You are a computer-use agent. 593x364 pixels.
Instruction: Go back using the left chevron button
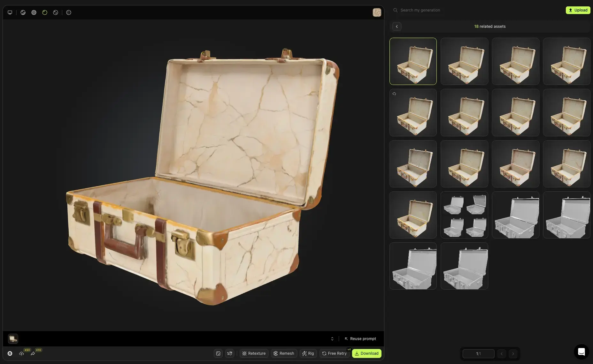[x=397, y=27]
